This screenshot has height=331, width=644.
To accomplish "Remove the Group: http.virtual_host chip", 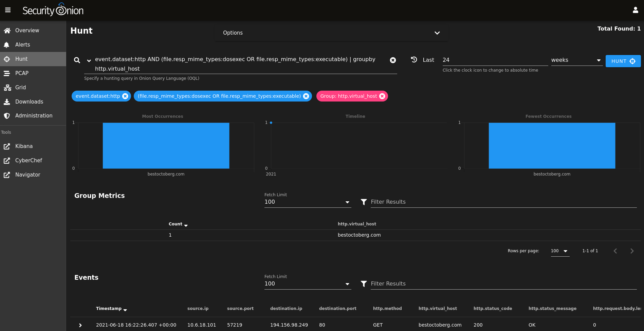I will pyautogui.click(x=382, y=96).
